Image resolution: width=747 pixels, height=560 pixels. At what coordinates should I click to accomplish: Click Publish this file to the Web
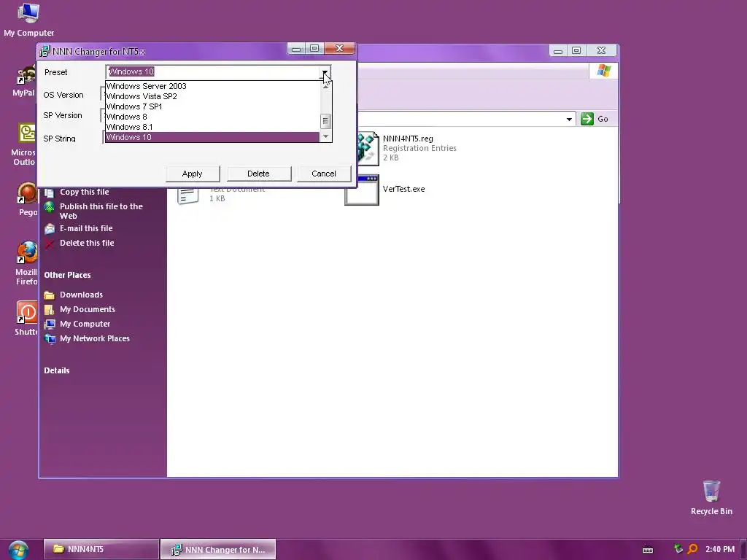101,211
